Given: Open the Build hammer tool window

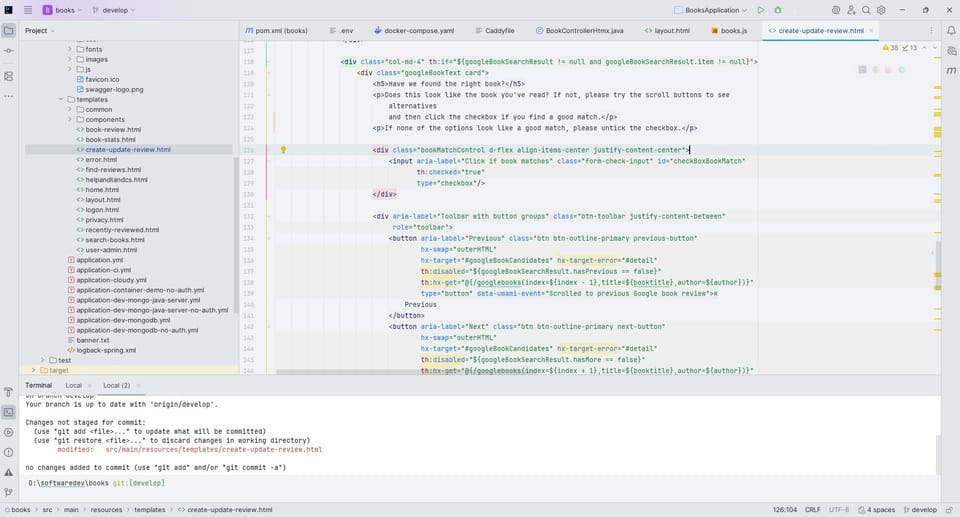Looking at the screenshot, I should (x=9, y=392).
